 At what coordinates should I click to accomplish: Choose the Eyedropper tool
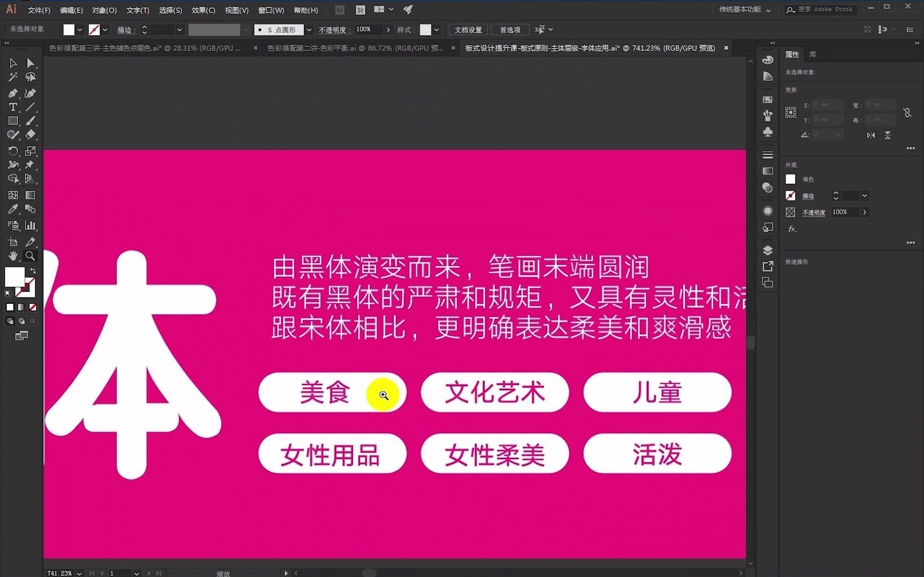coord(13,209)
